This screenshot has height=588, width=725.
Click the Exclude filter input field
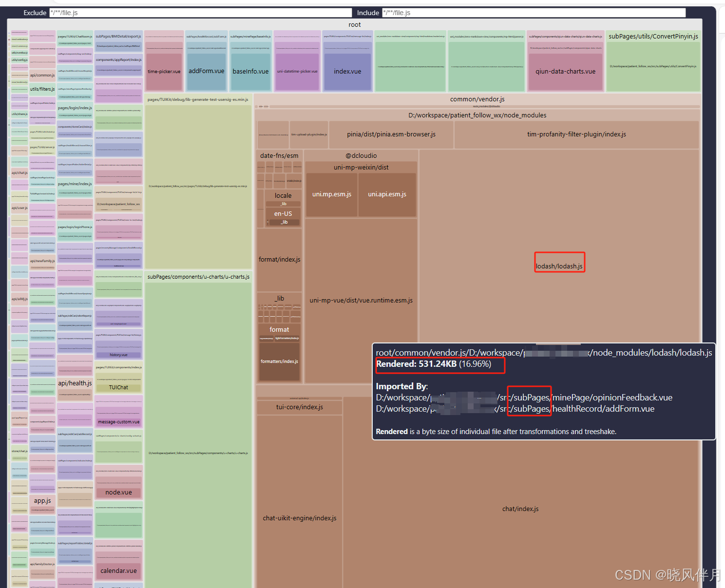[x=201, y=13]
